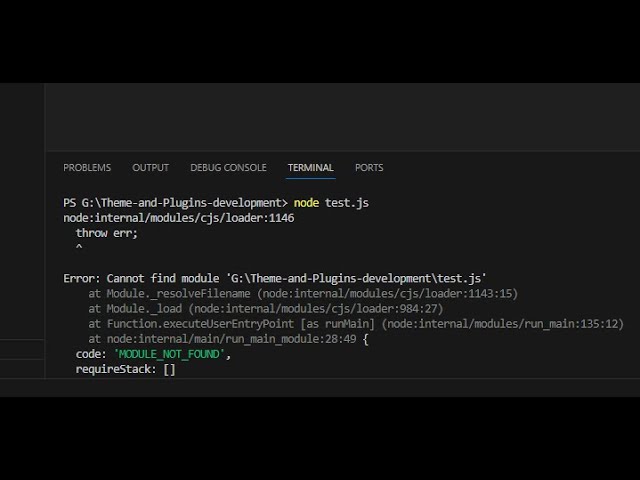Click the 'MODULE_NOT_FOUND' code value
Viewport: 640px width, 480px height.
[169, 354]
